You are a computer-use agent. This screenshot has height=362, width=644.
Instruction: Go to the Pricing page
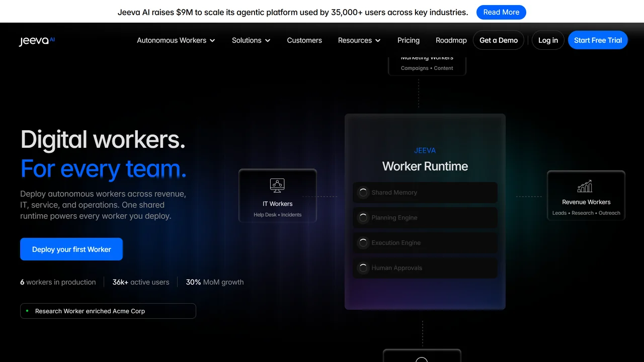pos(409,40)
